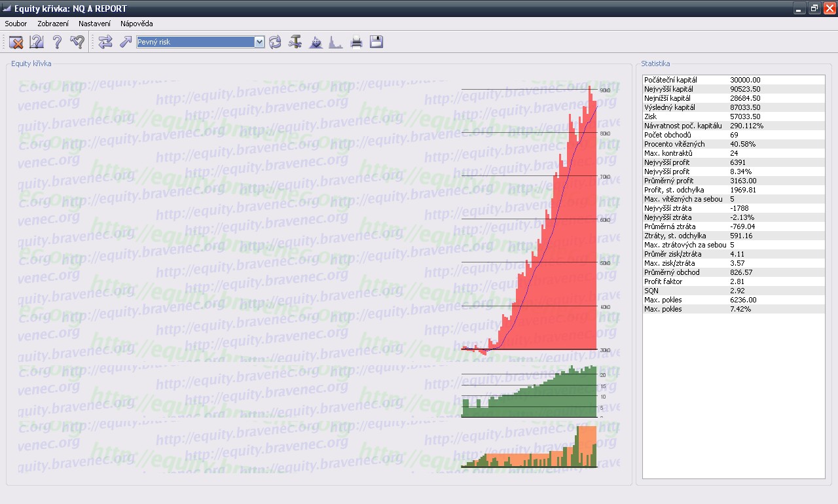
Task: Select the Průměrná ztráta label
Action: pos(668,226)
